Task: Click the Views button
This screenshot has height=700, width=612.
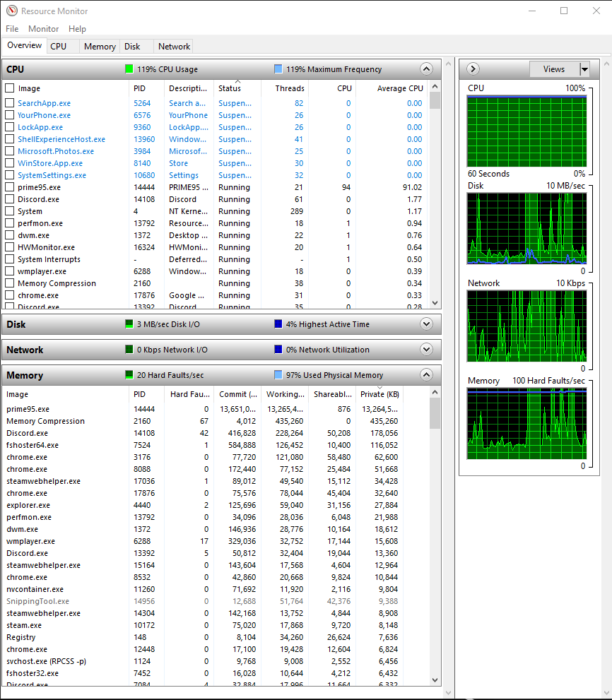Action: click(554, 69)
